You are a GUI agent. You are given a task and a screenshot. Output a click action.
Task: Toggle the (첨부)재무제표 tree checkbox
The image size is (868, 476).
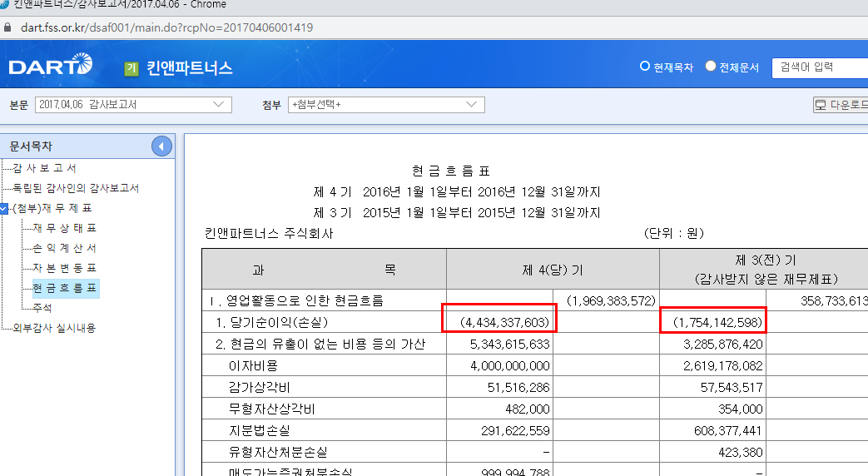point(3,209)
